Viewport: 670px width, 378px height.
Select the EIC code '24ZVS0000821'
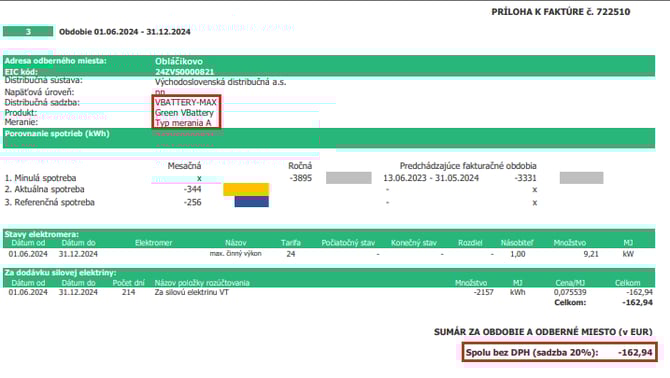point(185,72)
